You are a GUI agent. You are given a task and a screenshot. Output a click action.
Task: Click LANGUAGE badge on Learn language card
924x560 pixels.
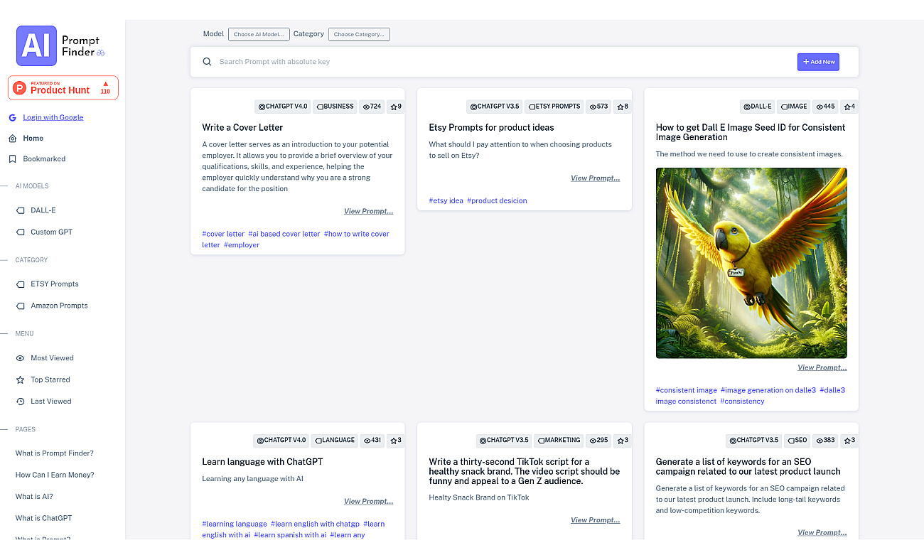click(x=334, y=441)
